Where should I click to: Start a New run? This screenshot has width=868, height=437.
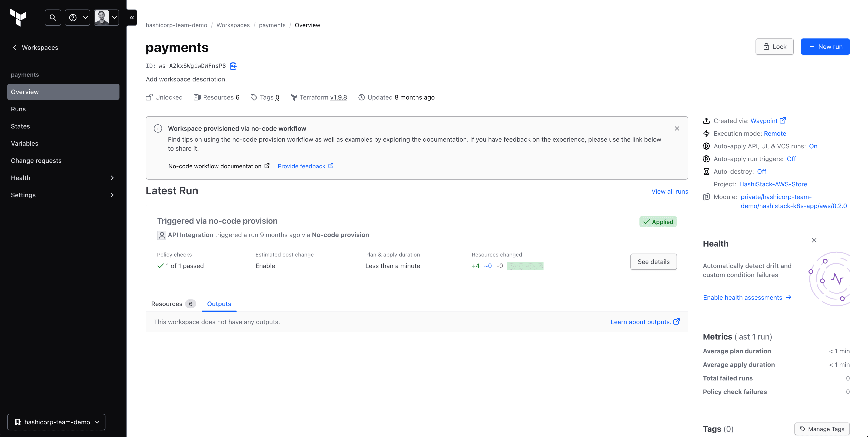click(x=825, y=47)
